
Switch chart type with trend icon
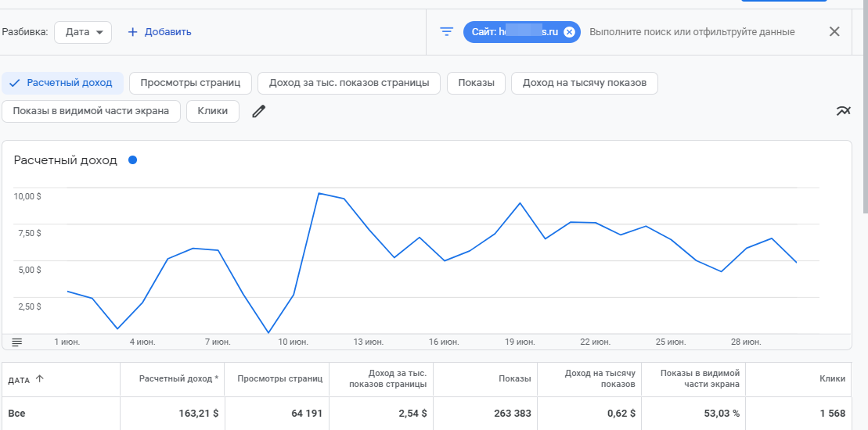pyautogui.click(x=843, y=111)
